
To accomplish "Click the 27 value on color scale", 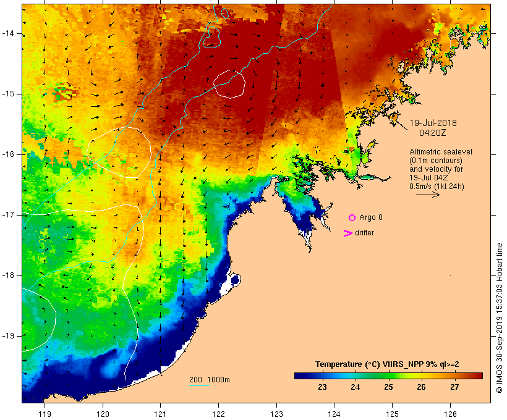I will (454, 387).
